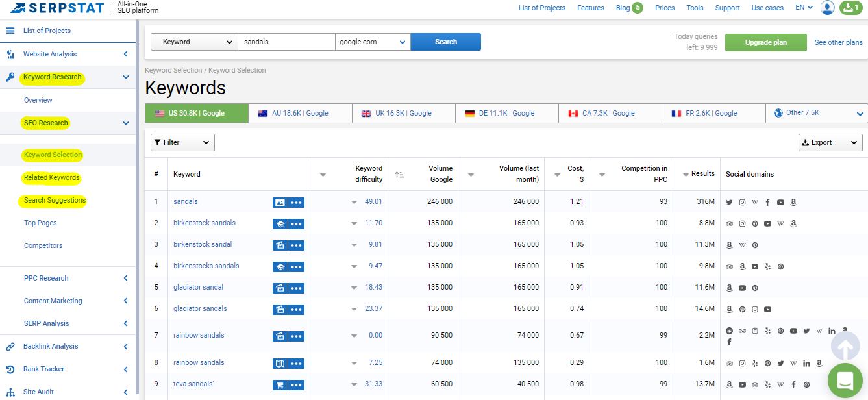Viewport: 868px width, 400px height.
Task: Sort by the Results column header
Action: (703, 173)
